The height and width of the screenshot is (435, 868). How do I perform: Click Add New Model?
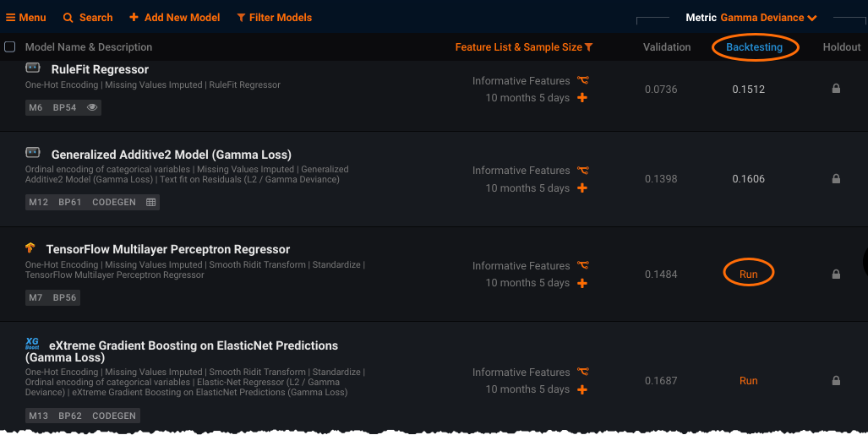point(174,18)
